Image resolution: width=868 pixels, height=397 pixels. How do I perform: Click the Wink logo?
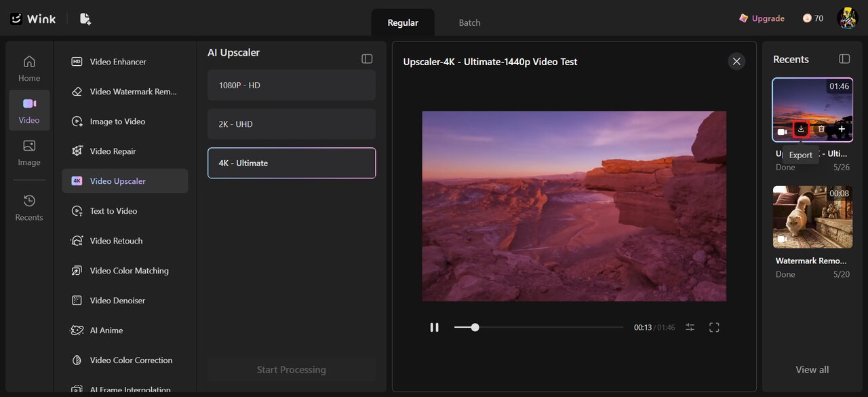pyautogui.click(x=33, y=19)
